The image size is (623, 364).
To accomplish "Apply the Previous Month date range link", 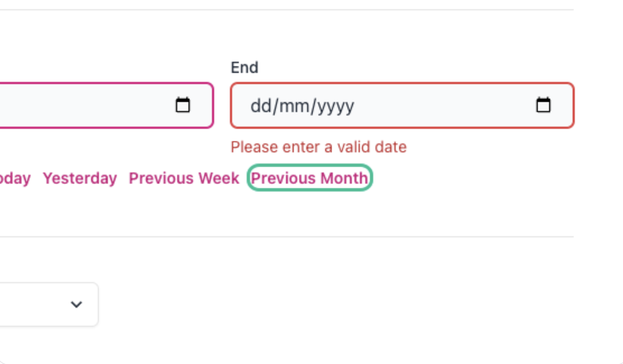I will [310, 178].
